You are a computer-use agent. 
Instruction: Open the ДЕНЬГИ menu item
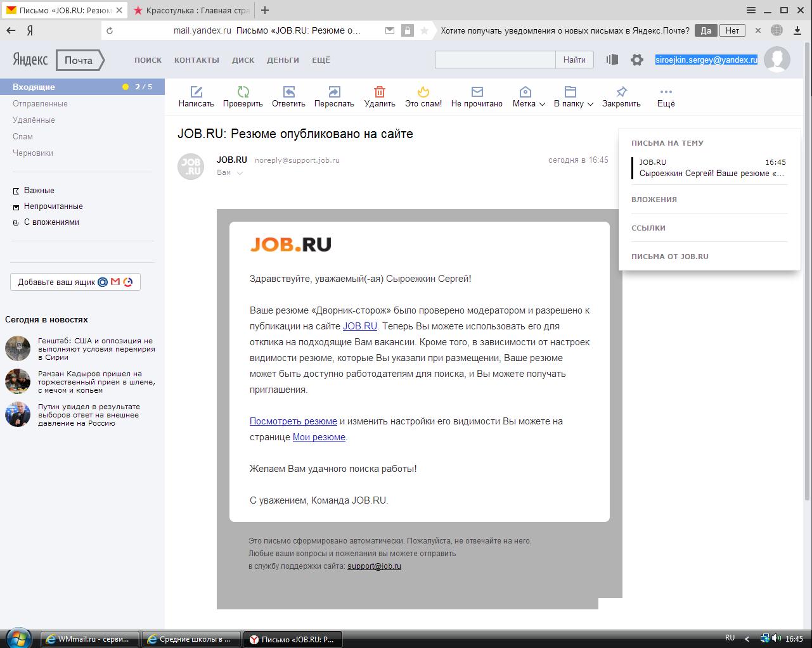tap(283, 60)
